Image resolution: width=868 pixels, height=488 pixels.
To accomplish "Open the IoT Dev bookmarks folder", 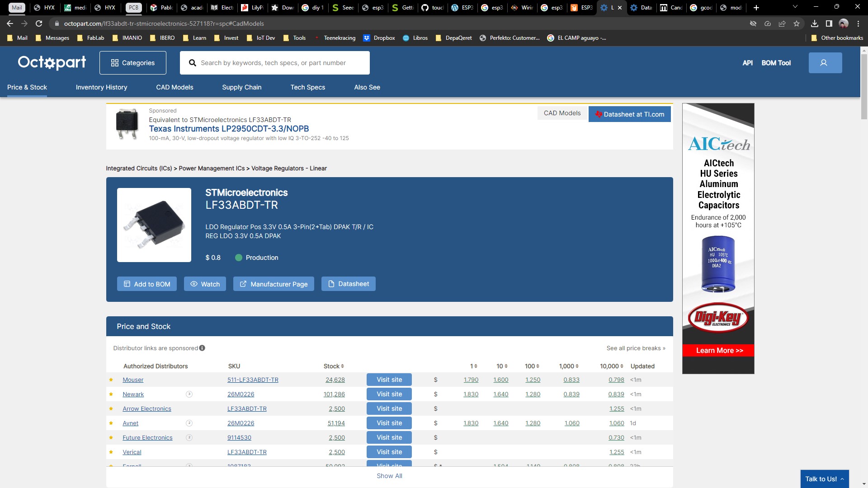I will pos(261,38).
